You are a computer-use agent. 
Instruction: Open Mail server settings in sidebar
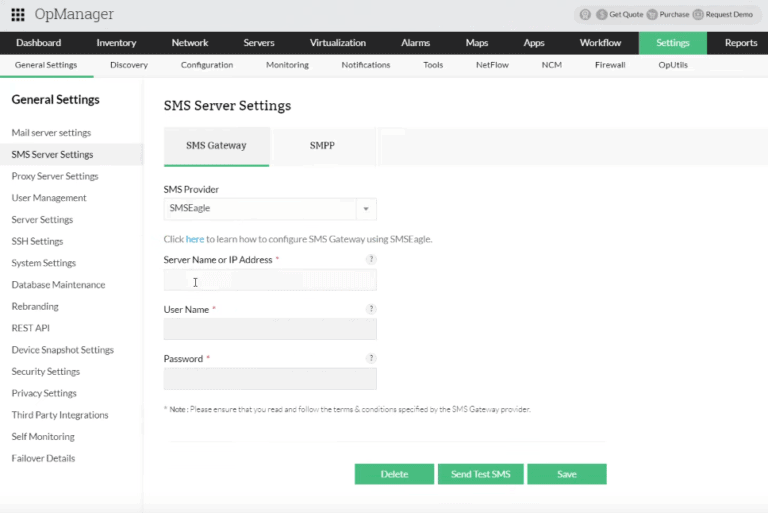click(51, 133)
